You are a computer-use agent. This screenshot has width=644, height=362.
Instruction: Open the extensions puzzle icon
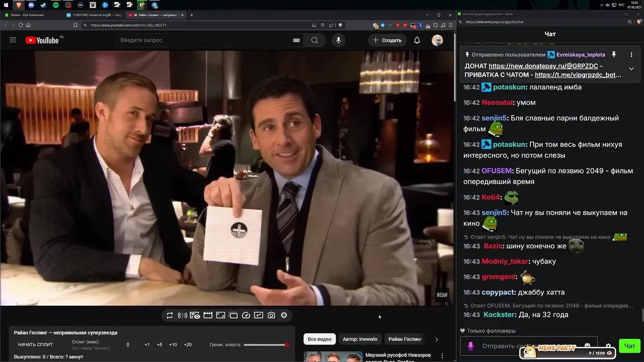435,25
